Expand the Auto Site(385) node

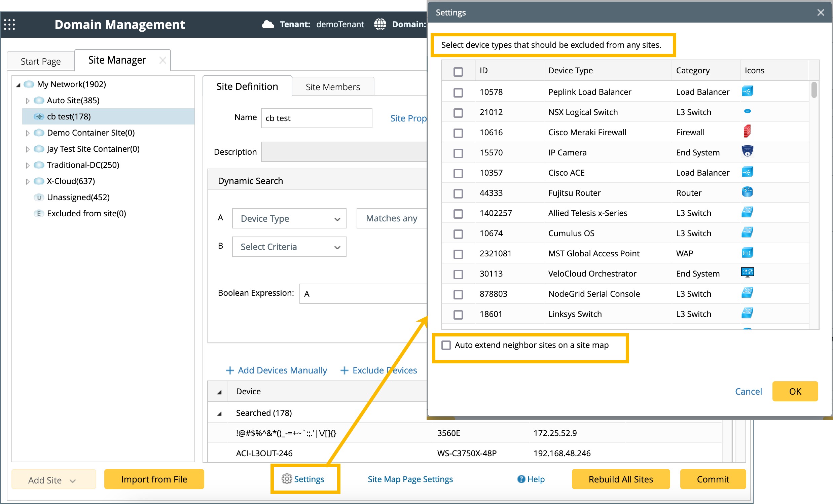click(28, 101)
